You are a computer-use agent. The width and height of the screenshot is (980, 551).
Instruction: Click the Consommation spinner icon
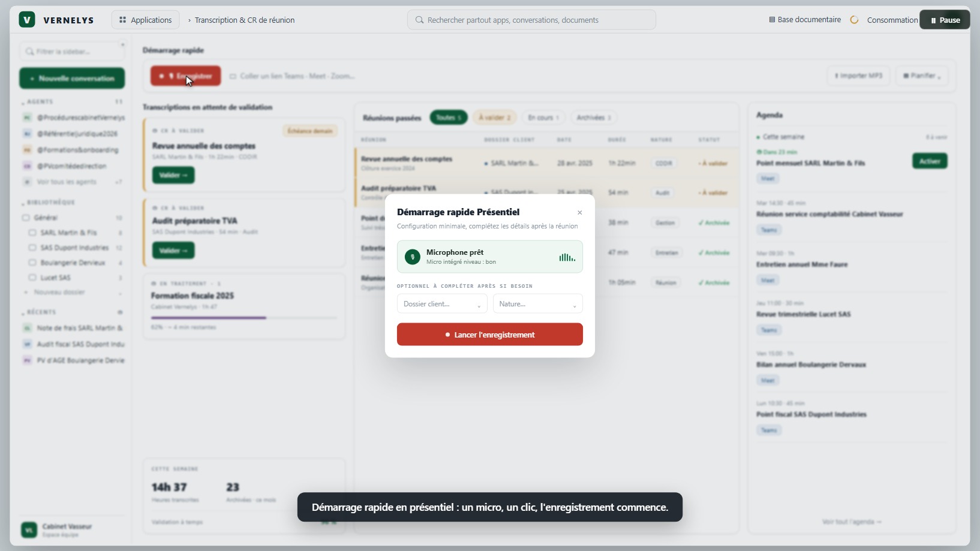coord(854,20)
